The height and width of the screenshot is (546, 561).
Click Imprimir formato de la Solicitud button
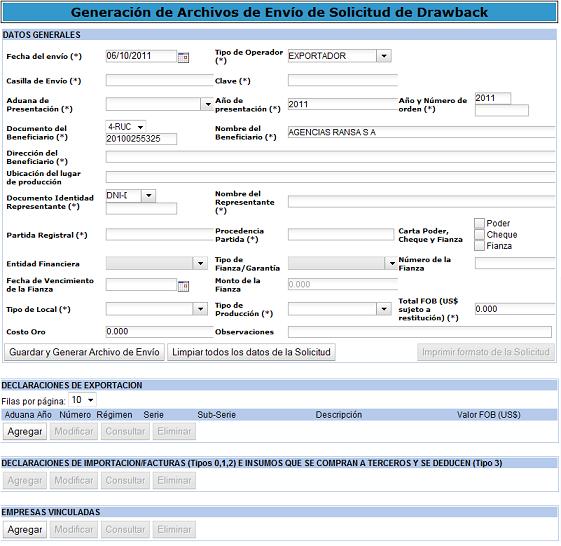(486, 352)
